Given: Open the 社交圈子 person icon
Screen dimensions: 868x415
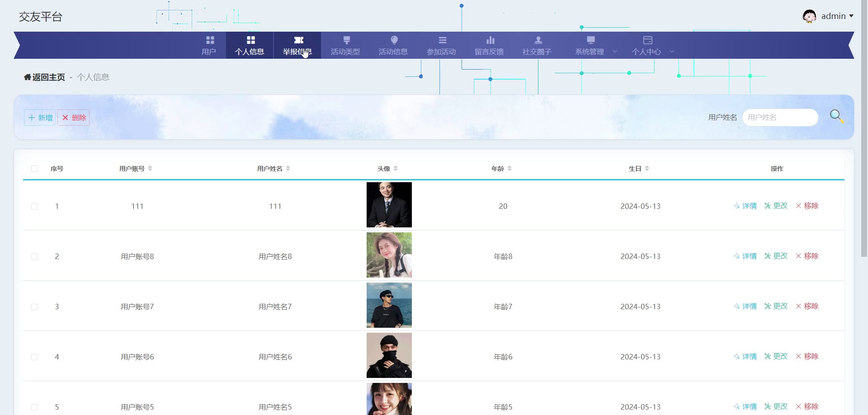Looking at the screenshot, I should click(538, 40).
